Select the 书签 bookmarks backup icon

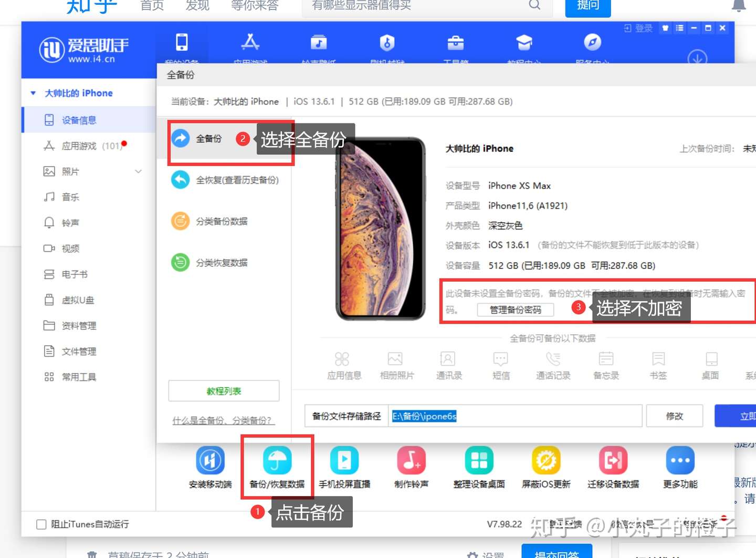point(658,359)
